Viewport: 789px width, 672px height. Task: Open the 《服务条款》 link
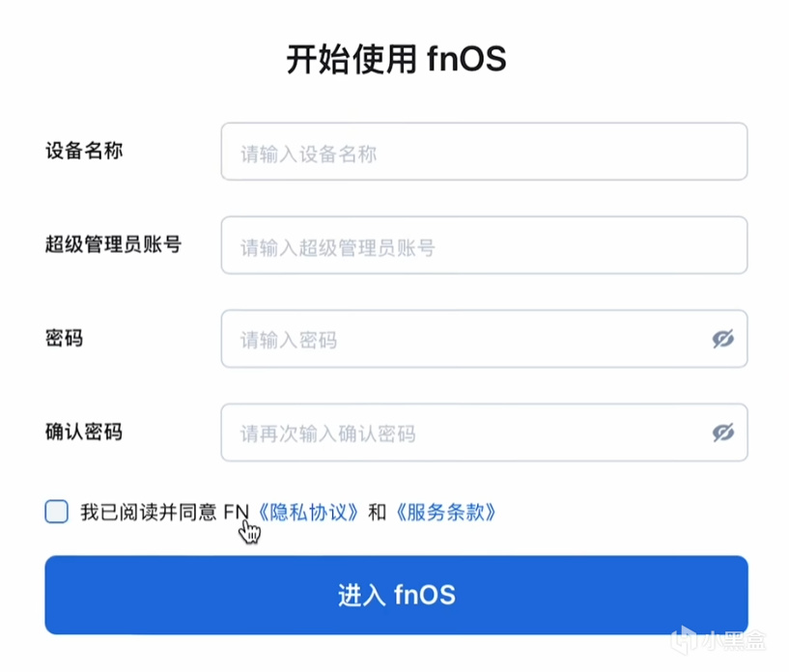445,512
